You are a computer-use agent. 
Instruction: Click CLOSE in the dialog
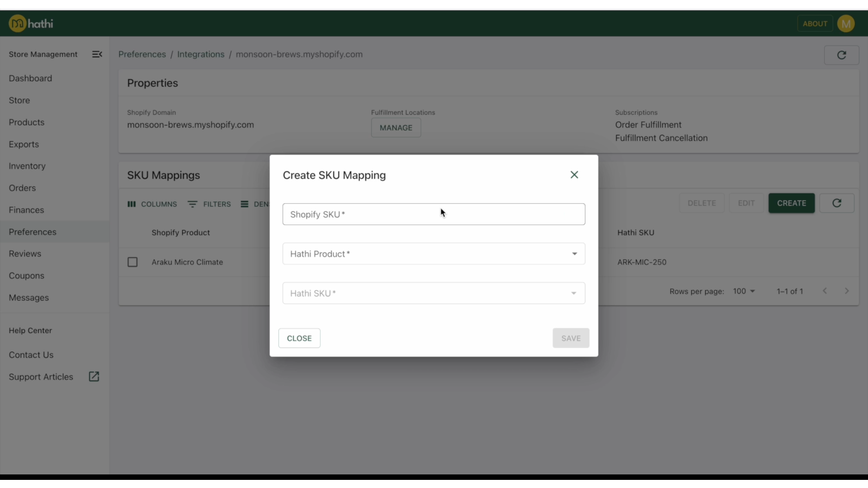click(299, 338)
